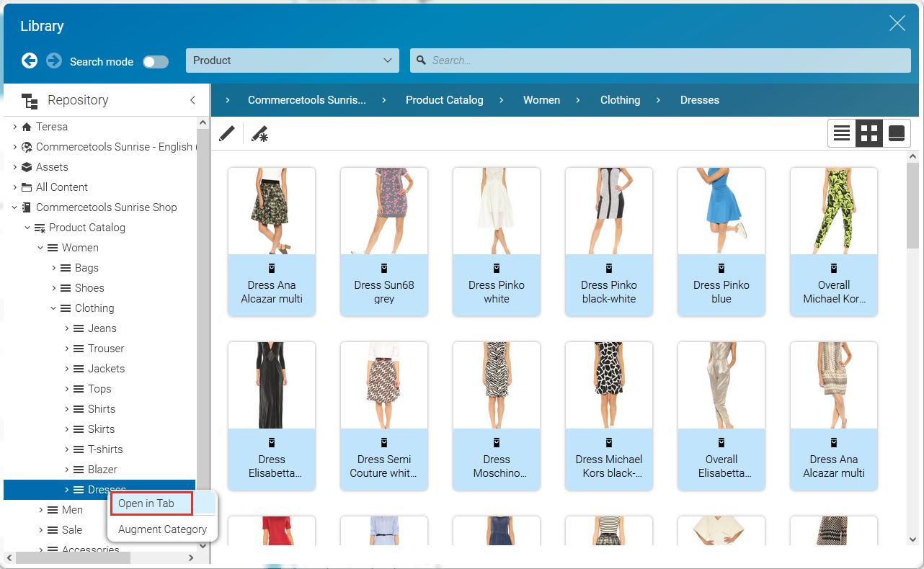Viewport: 924px width, 569px height.
Task: Open Product Catalog from breadcrumb trail
Action: click(x=444, y=100)
